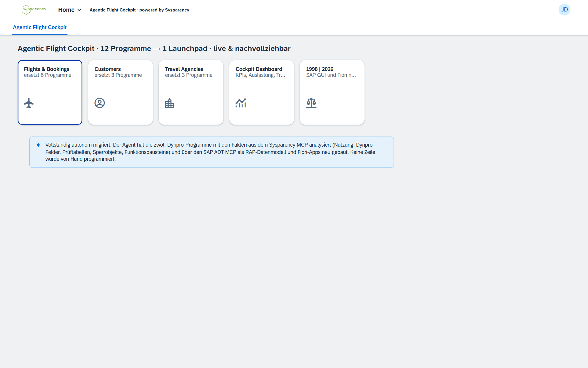
Task: Click the Home menu chevron arrow
Action: 79,10
